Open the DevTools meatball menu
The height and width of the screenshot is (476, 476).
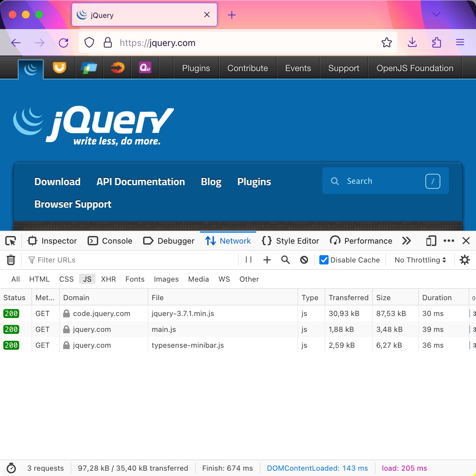tap(449, 241)
